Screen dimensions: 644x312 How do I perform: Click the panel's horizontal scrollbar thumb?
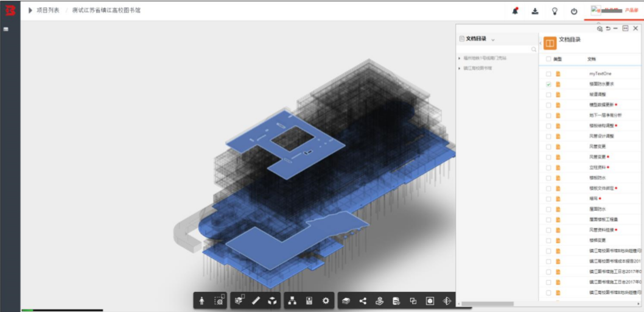pos(487,304)
